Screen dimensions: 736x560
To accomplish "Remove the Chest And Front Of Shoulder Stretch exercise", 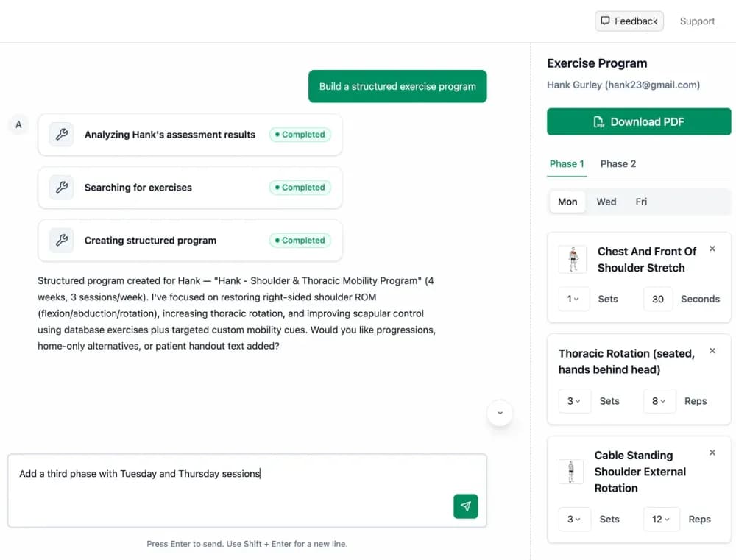I will [712, 249].
